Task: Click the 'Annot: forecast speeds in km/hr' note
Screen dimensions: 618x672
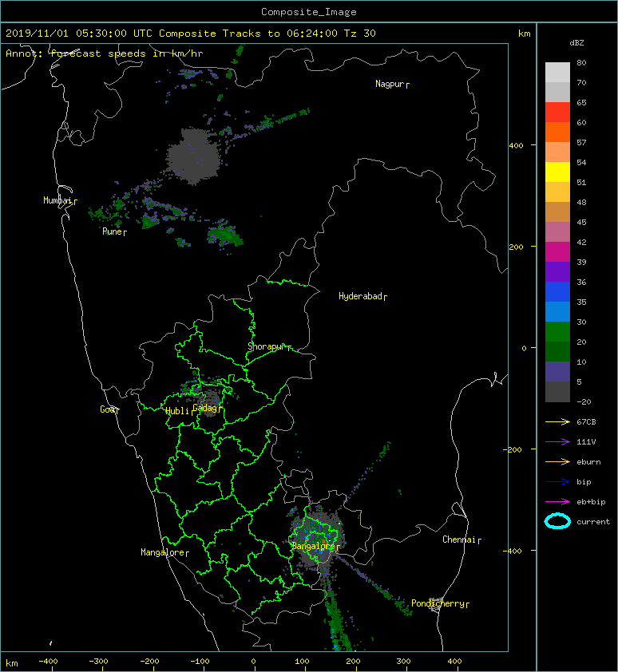Action: pos(105,53)
